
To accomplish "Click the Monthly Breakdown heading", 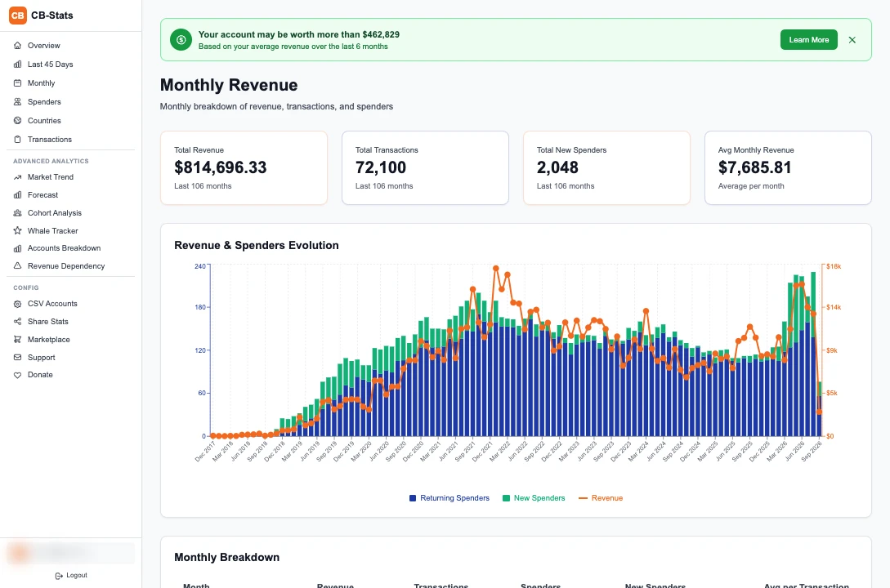I will tap(226, 558).
